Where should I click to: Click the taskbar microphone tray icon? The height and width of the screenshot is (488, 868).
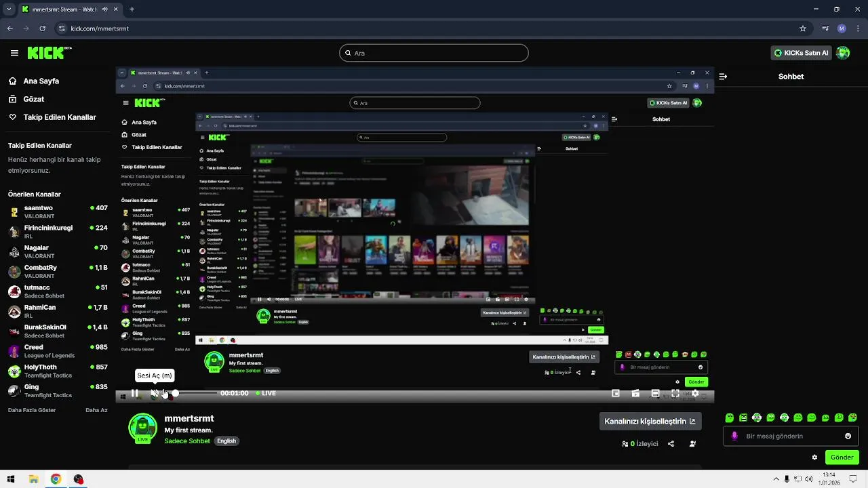787,479
